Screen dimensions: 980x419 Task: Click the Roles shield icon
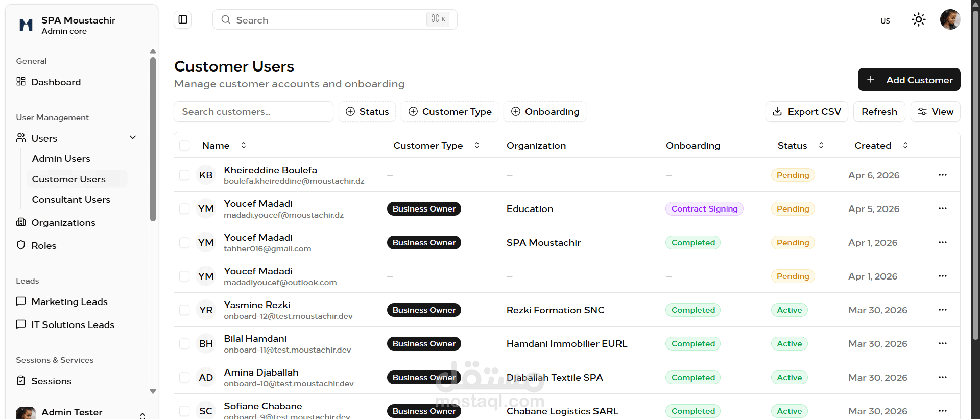pyautogui.click(x=21, y=245)
